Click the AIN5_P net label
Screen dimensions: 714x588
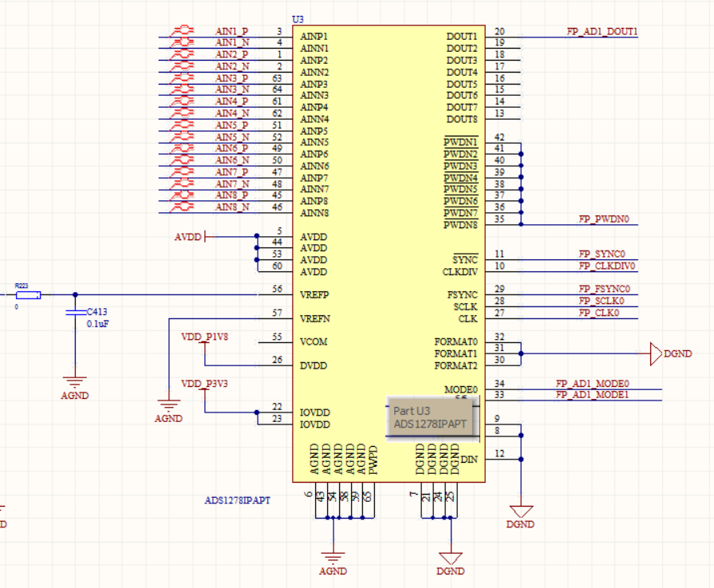pos(232,125)
